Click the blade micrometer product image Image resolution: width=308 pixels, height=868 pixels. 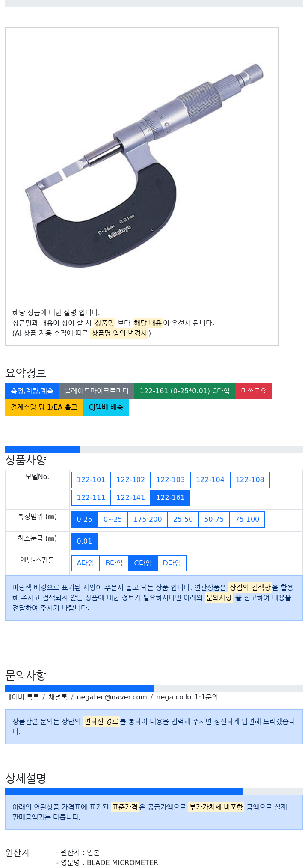[x=142, y=166]
